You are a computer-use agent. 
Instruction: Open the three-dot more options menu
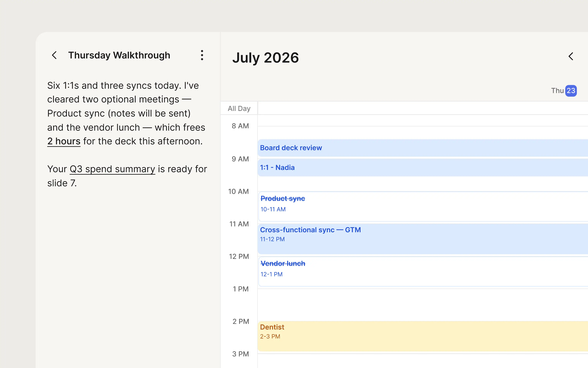pos(202,55)
